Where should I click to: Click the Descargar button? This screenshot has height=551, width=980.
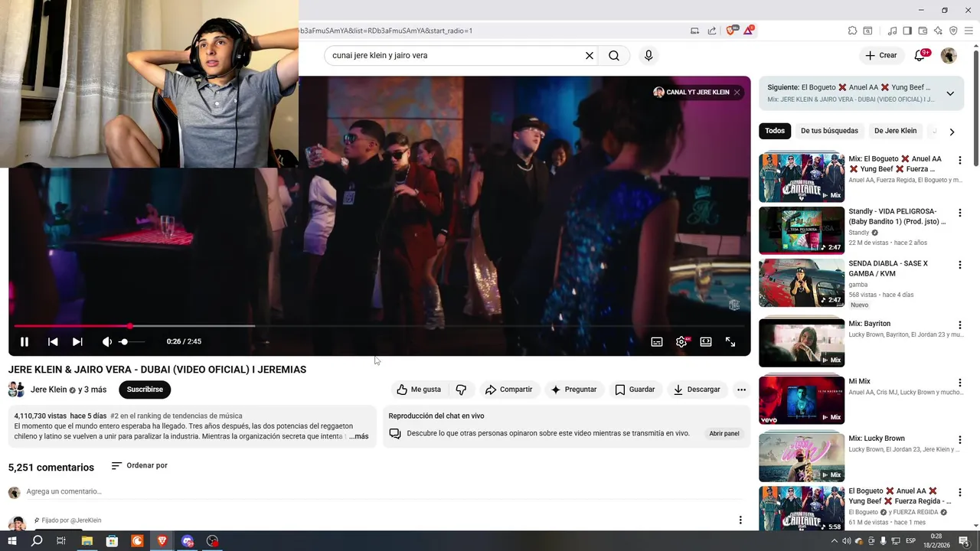click(697, 390)
